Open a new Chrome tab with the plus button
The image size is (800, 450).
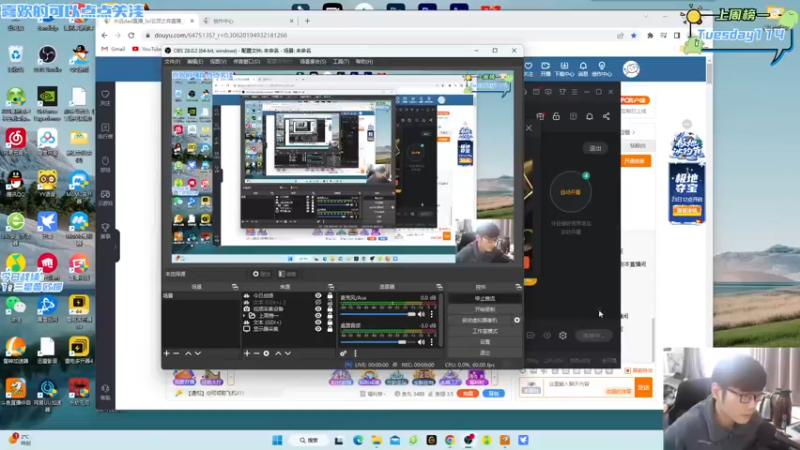pyautogui.click(x=307, y=21)
